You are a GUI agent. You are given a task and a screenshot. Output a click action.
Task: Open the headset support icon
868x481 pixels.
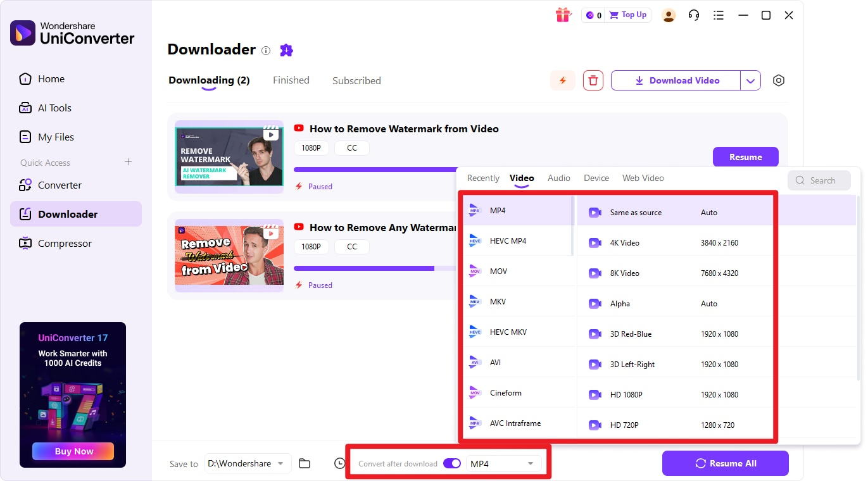pos(694,15)
